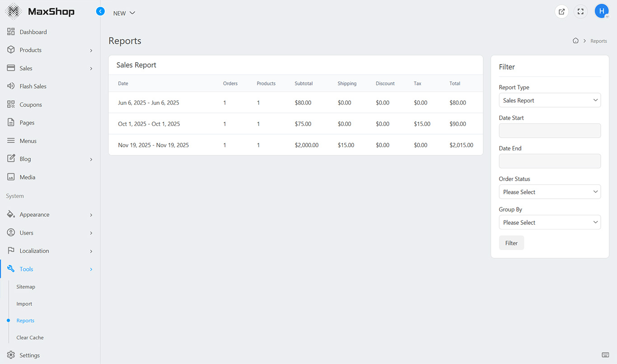This screenshot has width=617, height=364.
Task: Open the Group By dropdown
Action: (550, 222)
